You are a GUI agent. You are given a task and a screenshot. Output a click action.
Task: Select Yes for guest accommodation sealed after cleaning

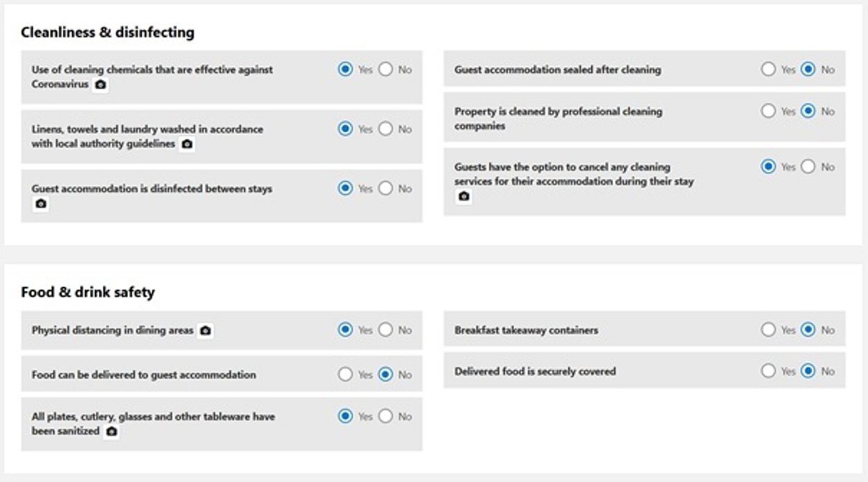click(x=768, y=69)
